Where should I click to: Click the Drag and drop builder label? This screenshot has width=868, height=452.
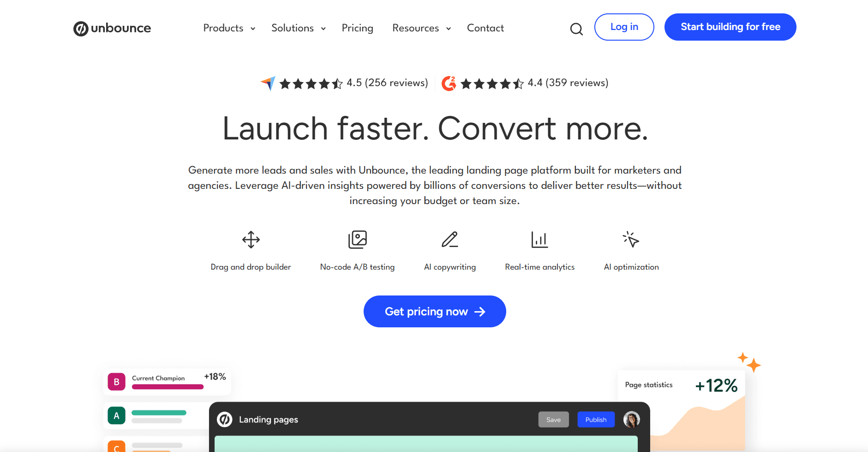[x=251, y=267]
